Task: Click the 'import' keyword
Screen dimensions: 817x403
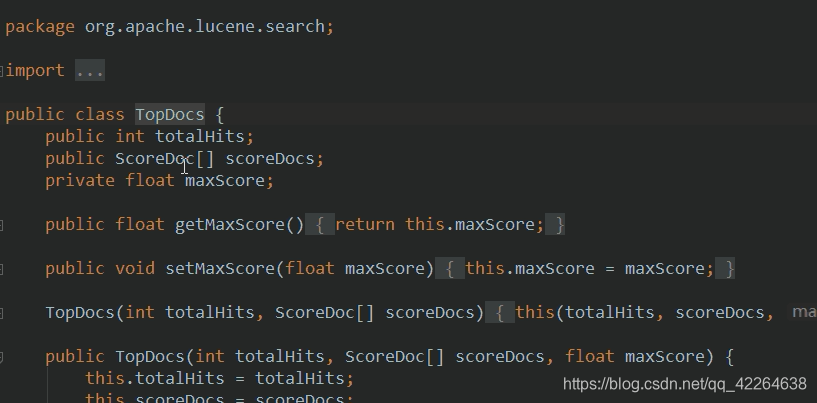Action: point(35,70)
